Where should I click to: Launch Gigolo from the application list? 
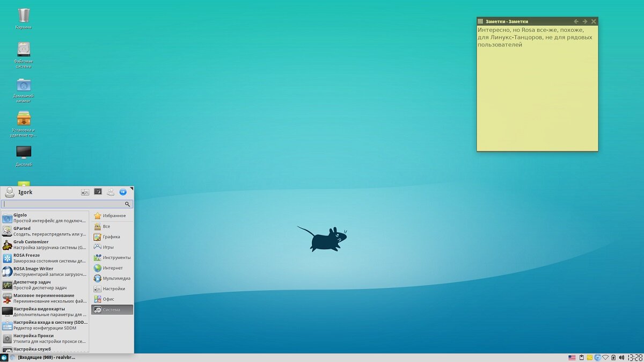click(x=45, y=218)
